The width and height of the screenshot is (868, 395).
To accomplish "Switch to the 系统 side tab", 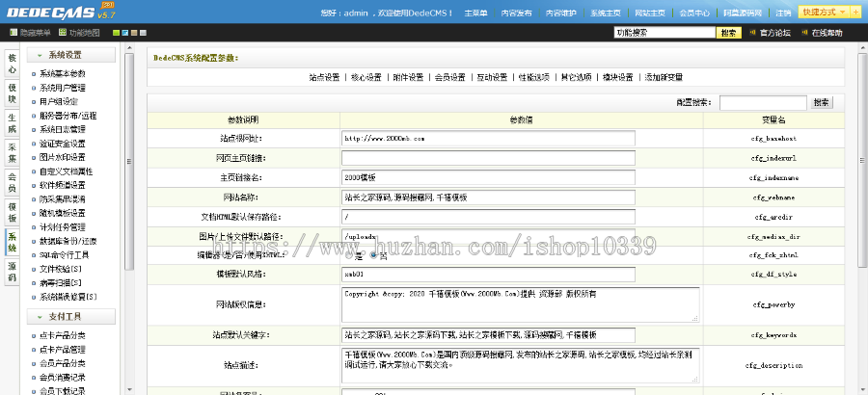I will (x=13, y=243).
